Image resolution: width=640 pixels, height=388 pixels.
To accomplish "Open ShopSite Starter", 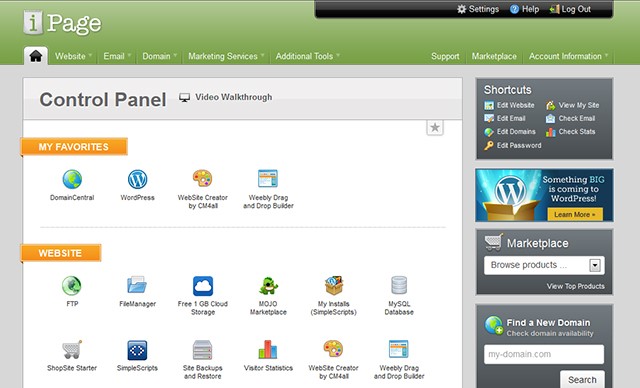I will [72, 355].
